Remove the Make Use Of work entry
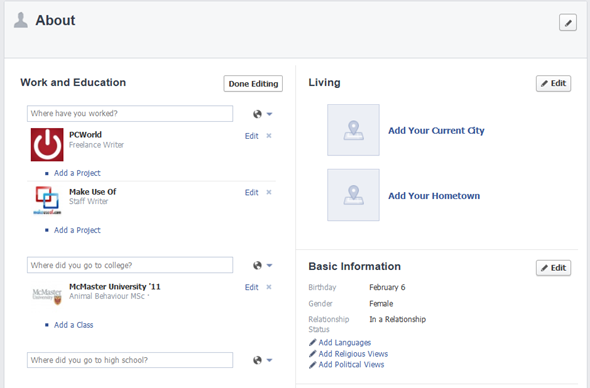590x388 pixels. coord(269,192)
